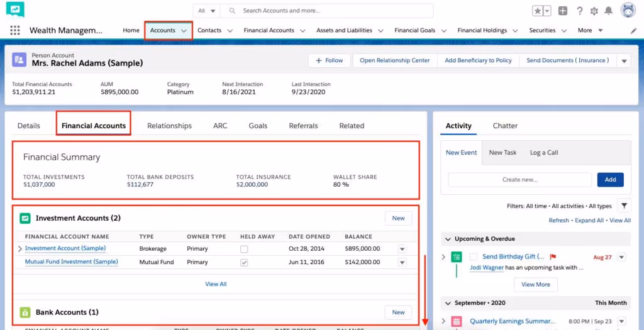644x330 pixels.
Task: Expand the Quarterly Earnings Summary event
Action: pos(443,321)
